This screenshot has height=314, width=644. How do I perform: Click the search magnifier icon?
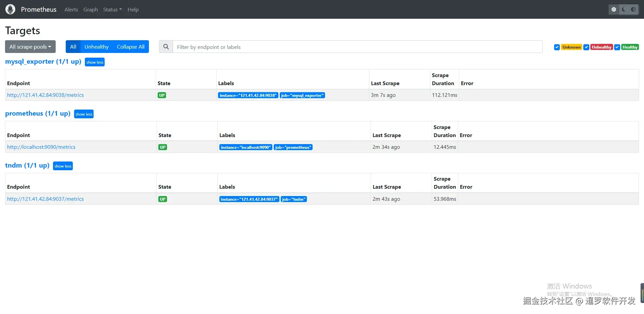166,47
